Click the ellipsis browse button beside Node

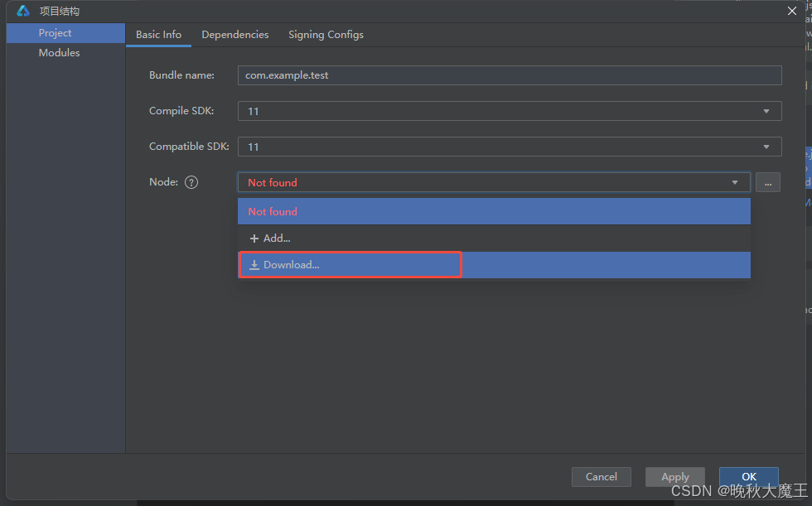(x=767, y=182)
